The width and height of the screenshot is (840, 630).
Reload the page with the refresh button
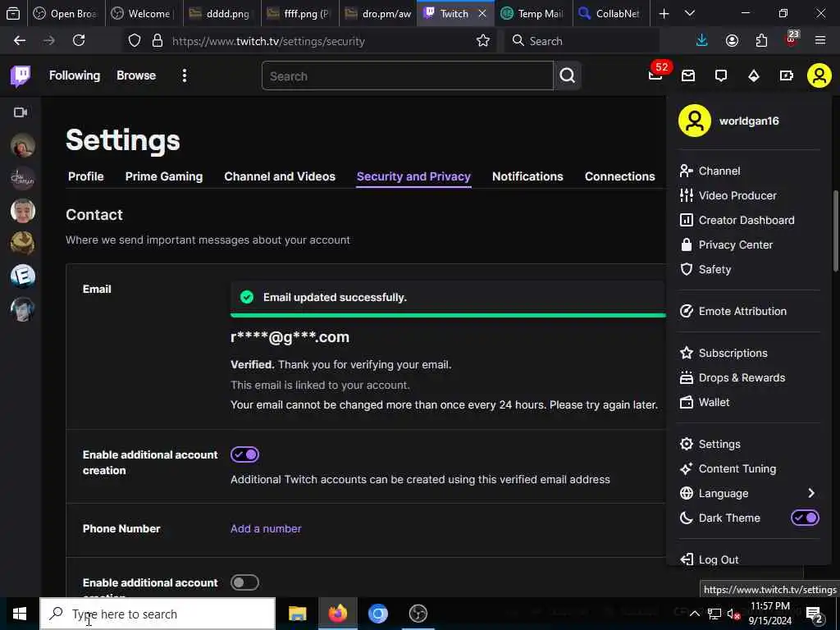pyautogui.click(x=79, y=40)
